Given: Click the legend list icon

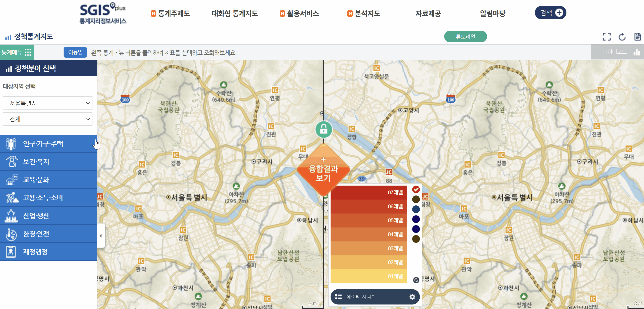Looking at the screenshot, I should (x=338, y=297).
